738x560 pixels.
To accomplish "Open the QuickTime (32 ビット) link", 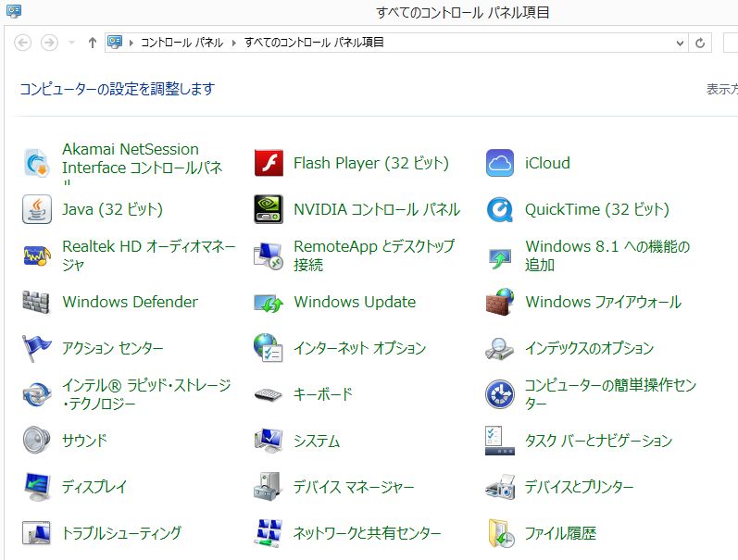I will coord(597,209).
